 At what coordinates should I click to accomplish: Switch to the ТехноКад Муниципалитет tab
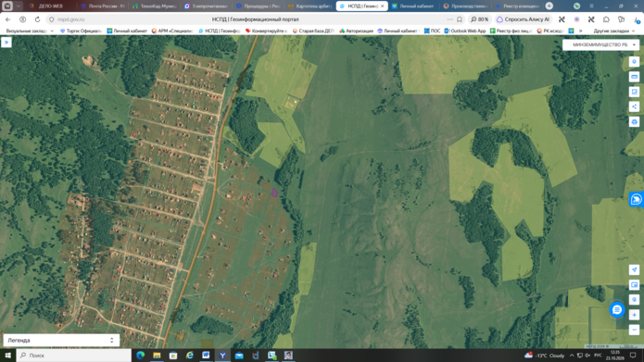(x=155, y=6)
